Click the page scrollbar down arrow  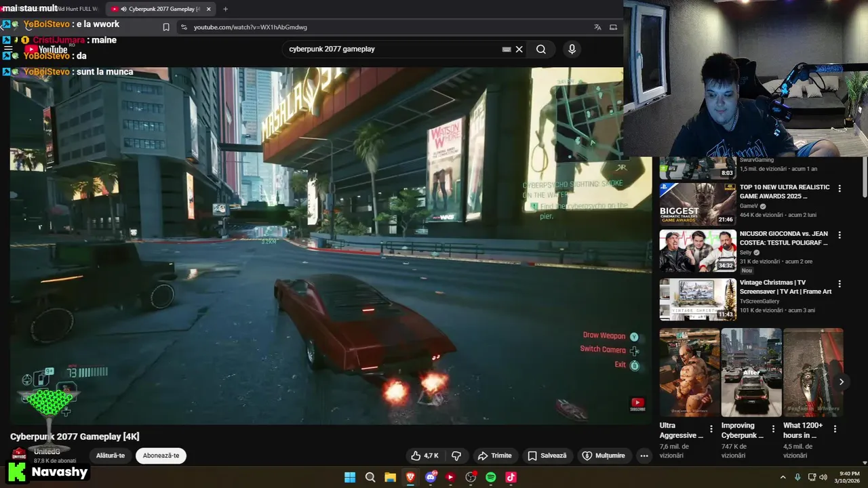click(864, 462)
